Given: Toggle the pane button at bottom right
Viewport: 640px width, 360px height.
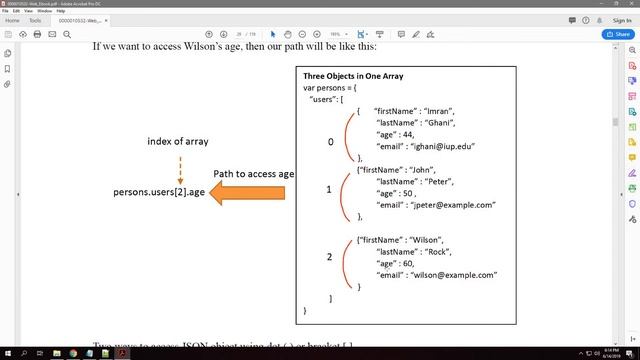Looking at the screenshot, I should pos(633,339).
